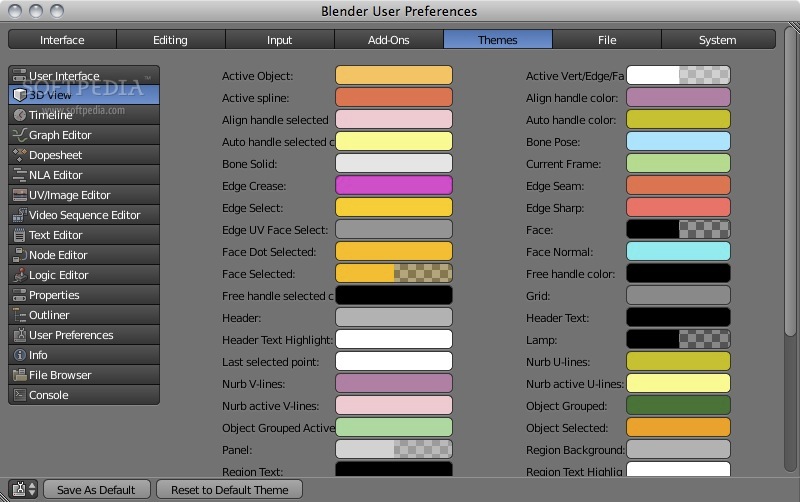Edit the Edge UV Face Select swatch
The image size is (800, 502).
click(x=394, y=230)
